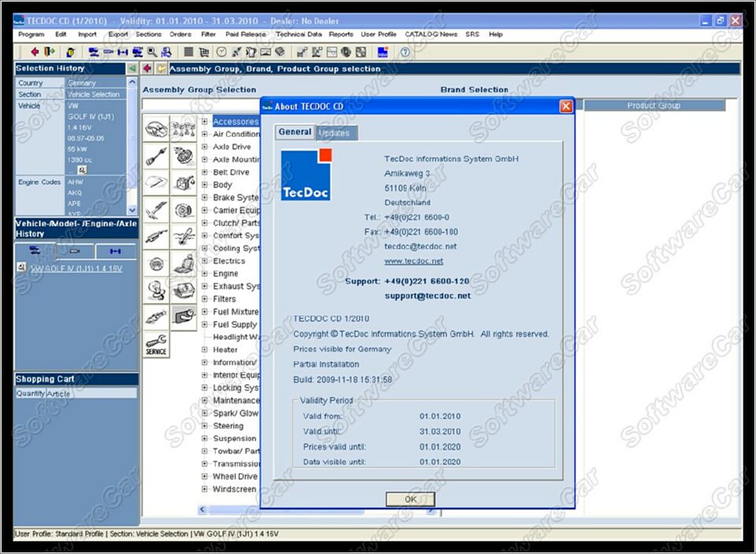Open the CATALOG News menu
Viewport: 756px width, 554px height.
pyautogui.click(x=431, y=35)
